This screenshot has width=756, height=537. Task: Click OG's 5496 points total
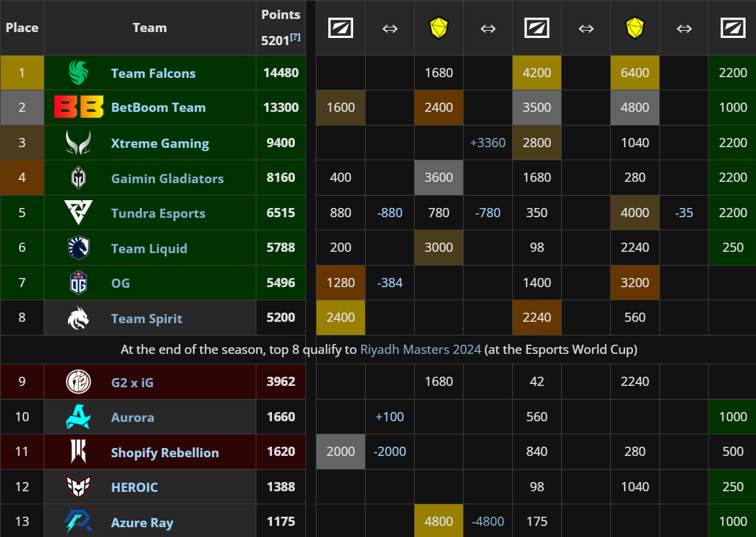pos(281,283)
